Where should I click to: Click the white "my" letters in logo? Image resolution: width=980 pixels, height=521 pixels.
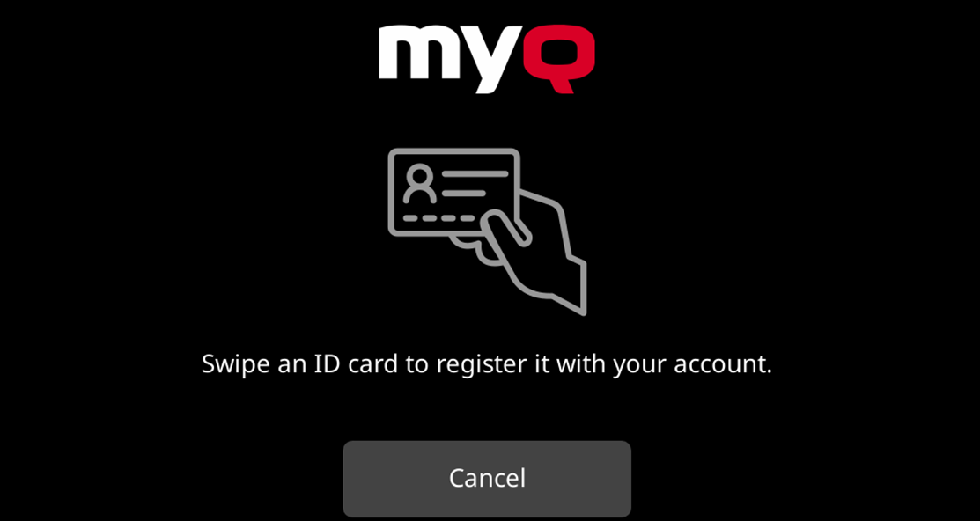point(448,59)
